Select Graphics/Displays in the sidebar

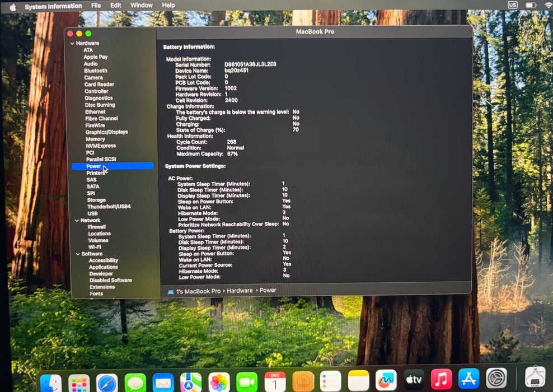[x=107, y=132]
